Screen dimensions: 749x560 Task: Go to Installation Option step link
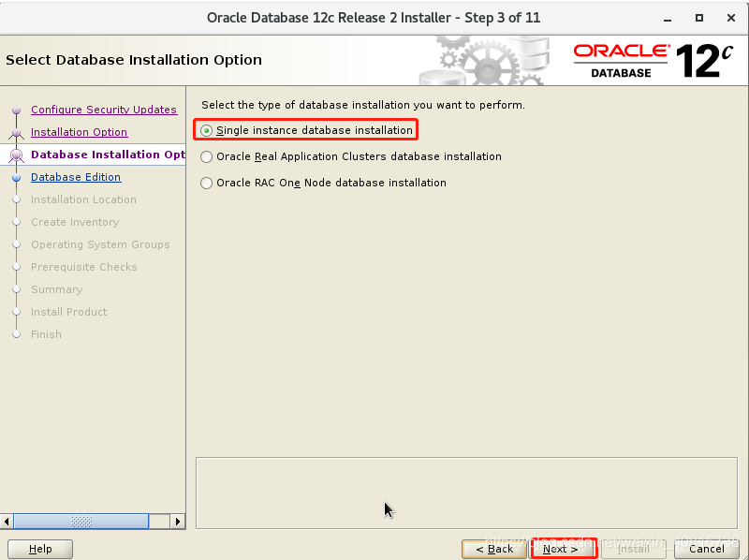point(79,132)
